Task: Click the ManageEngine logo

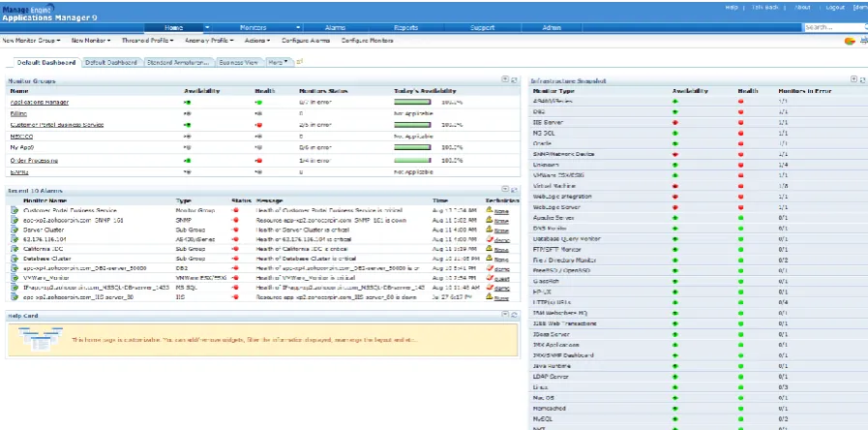Action: coord(29,8)
